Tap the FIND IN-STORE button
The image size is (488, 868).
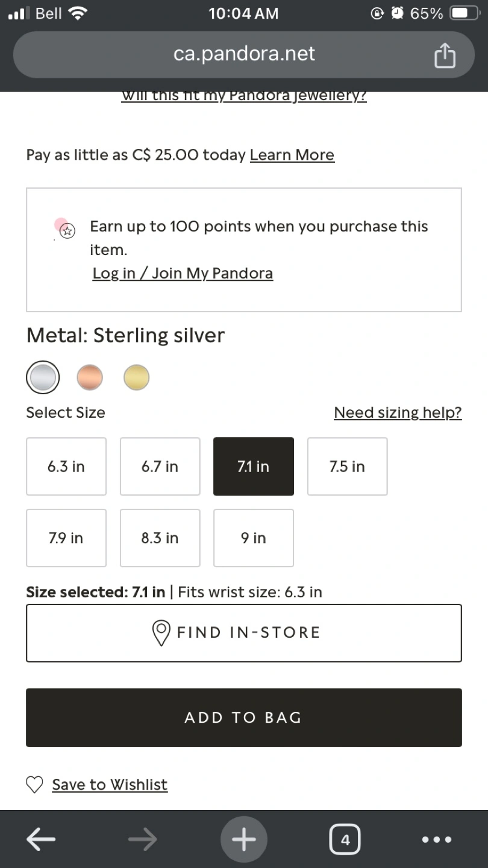(x=244, y=632)
